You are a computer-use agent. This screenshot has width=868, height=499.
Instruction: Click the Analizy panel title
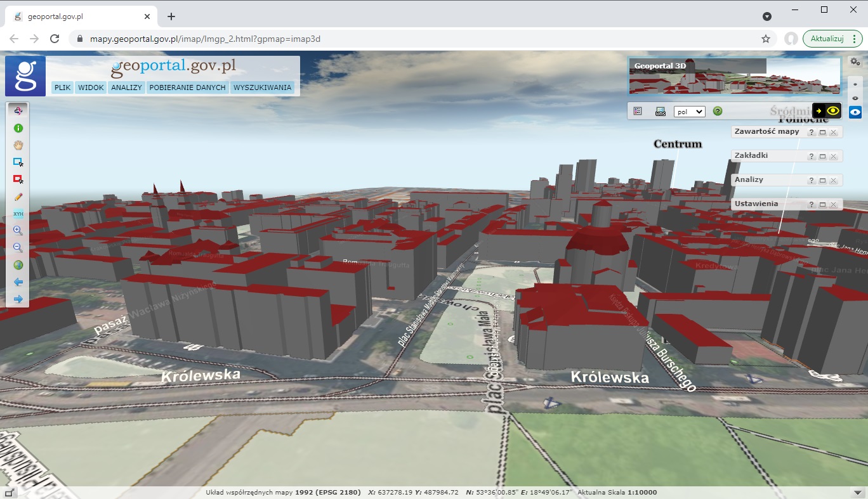tap(749, 180)
